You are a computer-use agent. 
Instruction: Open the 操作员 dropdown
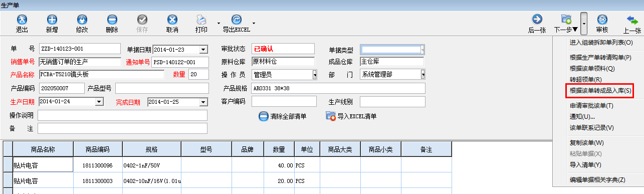[315, 75]
